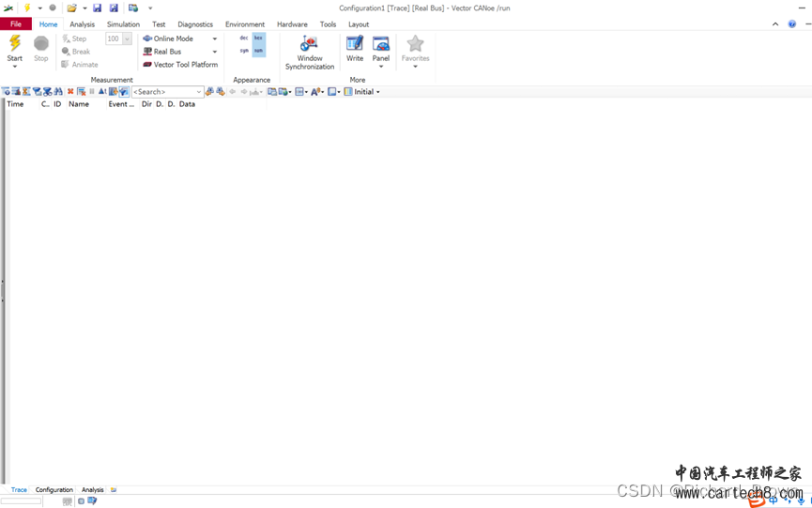
Task: Toggle dec number display
Action: [x=244, y=38]
